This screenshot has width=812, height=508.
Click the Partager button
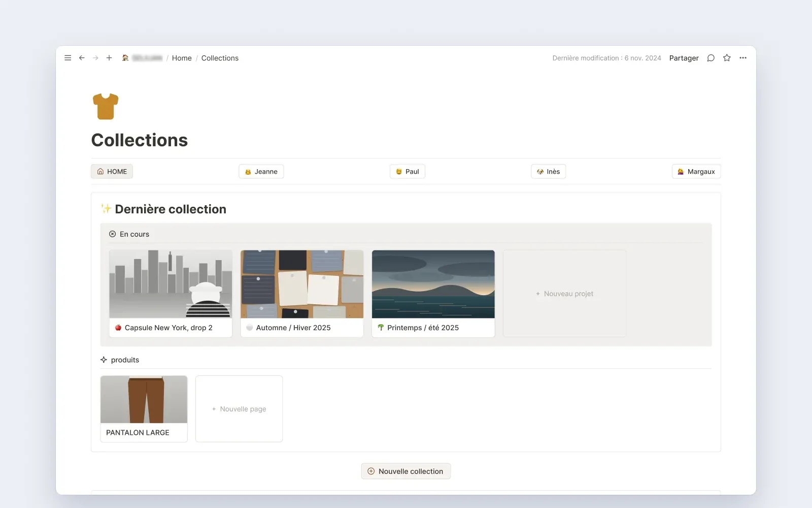[684, 58]
